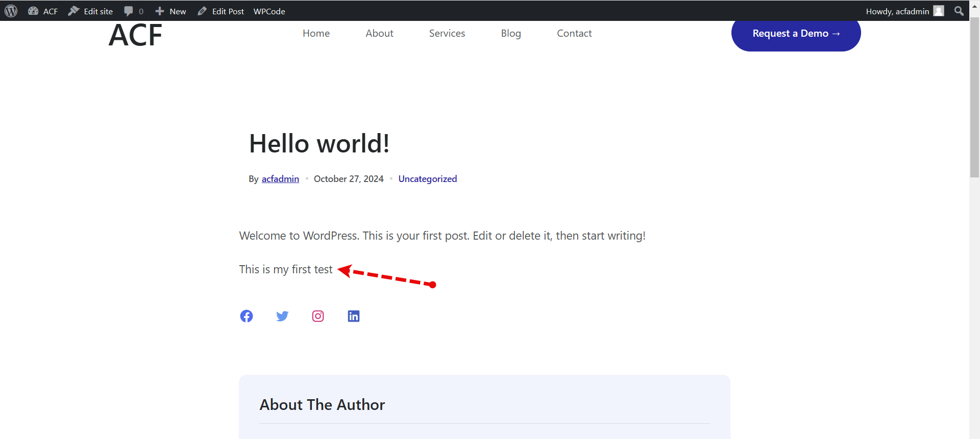Screen dimensions: 980x439
Task: Open the WPCode admin bar menu
Action: point(269,11)
